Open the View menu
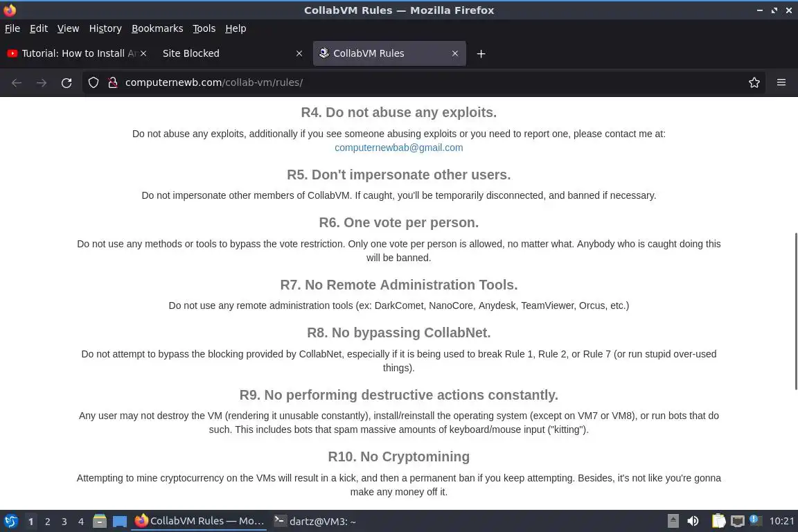The width and height of the screenshot is (798, 532). pyautogui.click(x=68, y=28)
